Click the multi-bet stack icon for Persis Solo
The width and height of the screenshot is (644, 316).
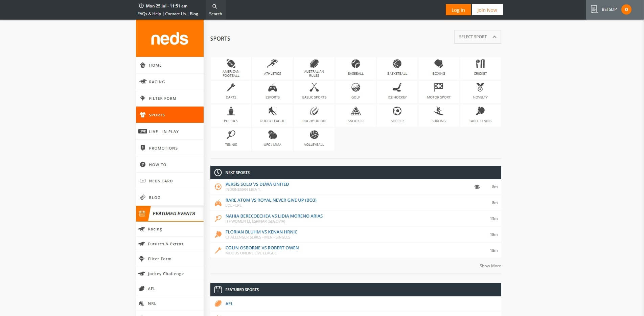(x=477, y=187)
